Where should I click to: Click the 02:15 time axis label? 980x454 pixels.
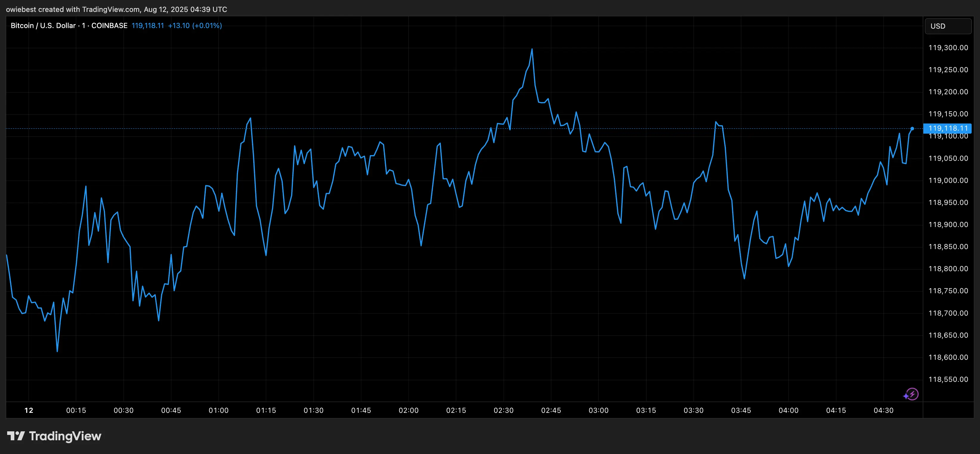(x=456, y=410)
